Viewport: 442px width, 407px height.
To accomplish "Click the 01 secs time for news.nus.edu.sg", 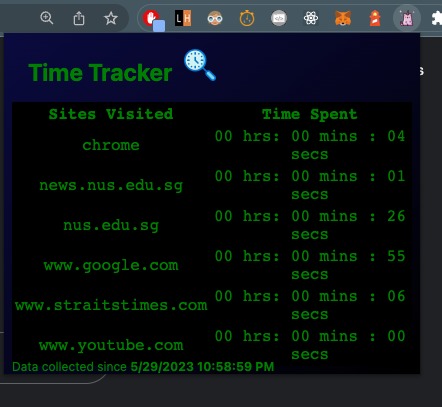I will [310, 185].
